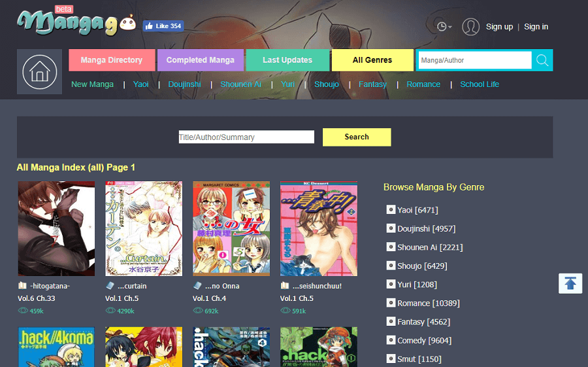Click the yellow Search button
The image size is (588, 367).
coord(357,137)
